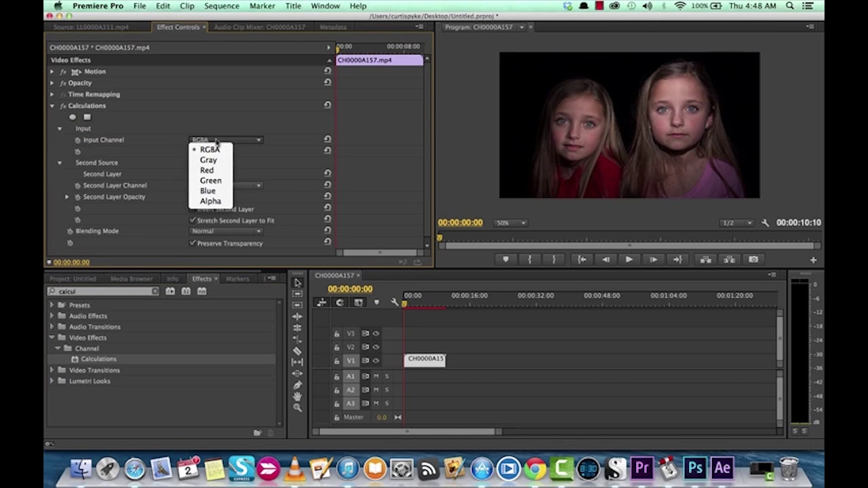Image resolution: width=868 pixels, height=488 pixels.
Task: Expand the Video Transitions folder
Action: coord(52,370)
